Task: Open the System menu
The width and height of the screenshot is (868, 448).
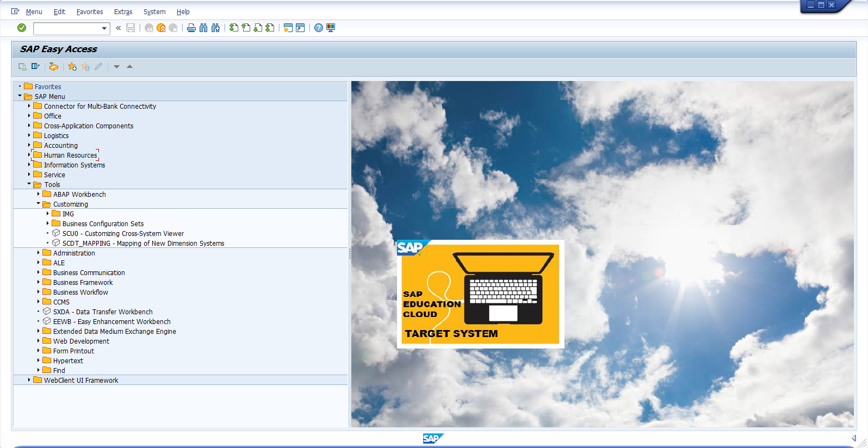Action: coord(154,11)
